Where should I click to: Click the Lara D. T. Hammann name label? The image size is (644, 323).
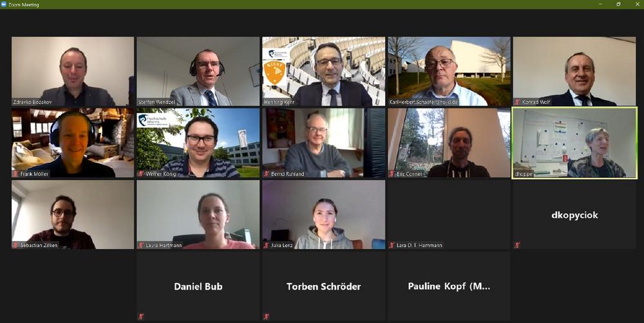click(x=419, y=245)
